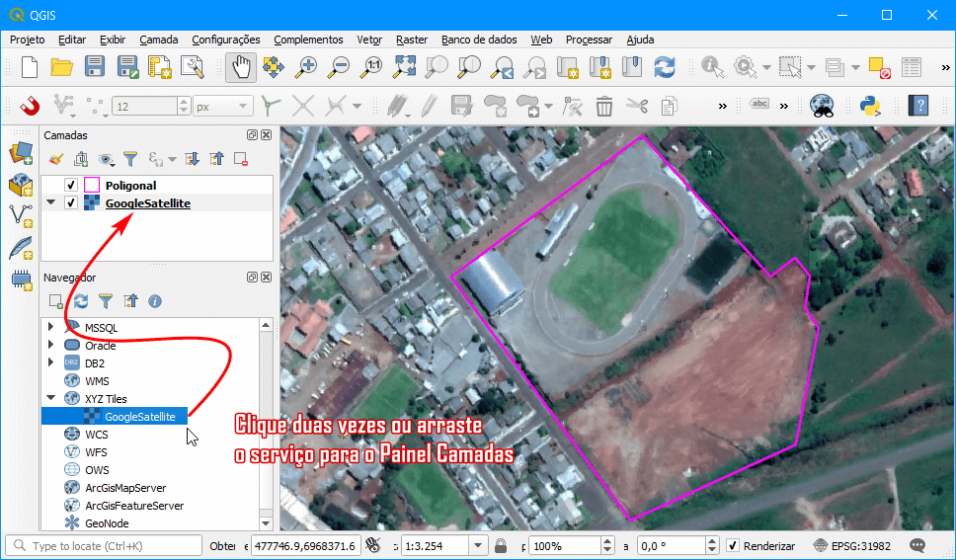
Task: Open the Raster menu
Action: click(412, 40)
